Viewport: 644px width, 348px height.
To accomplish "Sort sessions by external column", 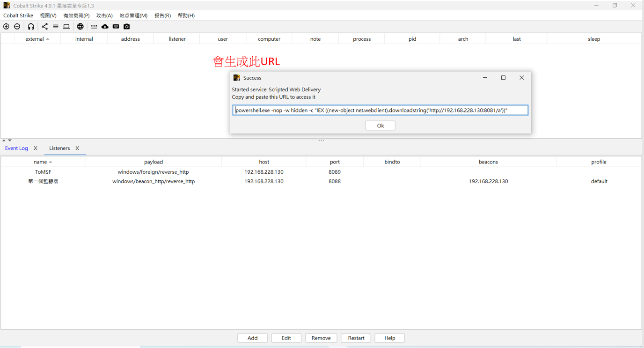I will (x=37, y=39).
